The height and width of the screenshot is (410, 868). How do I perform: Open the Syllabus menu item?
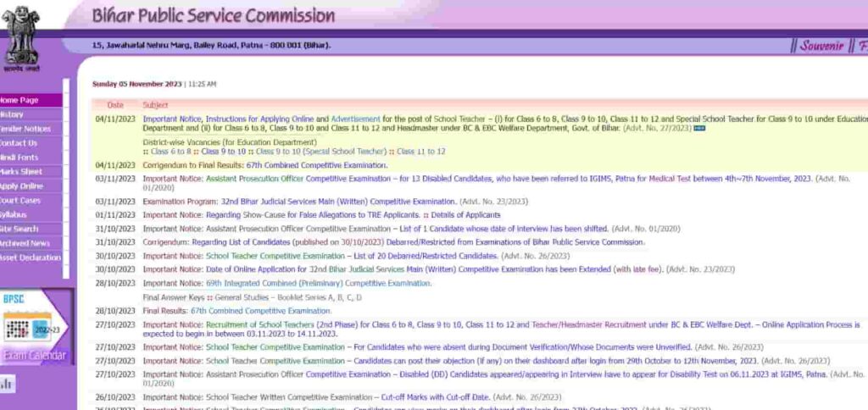(x=31, y=214)
